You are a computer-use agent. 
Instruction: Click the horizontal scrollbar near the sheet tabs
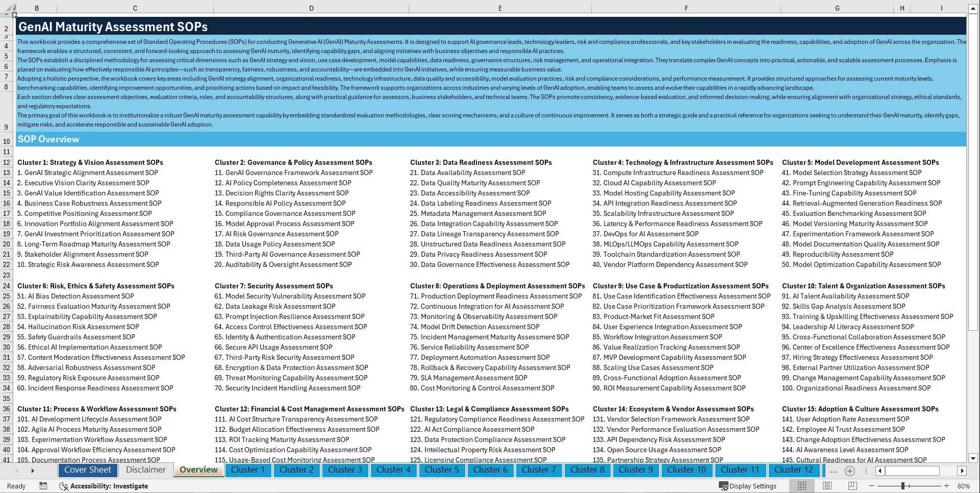point(912,471)
